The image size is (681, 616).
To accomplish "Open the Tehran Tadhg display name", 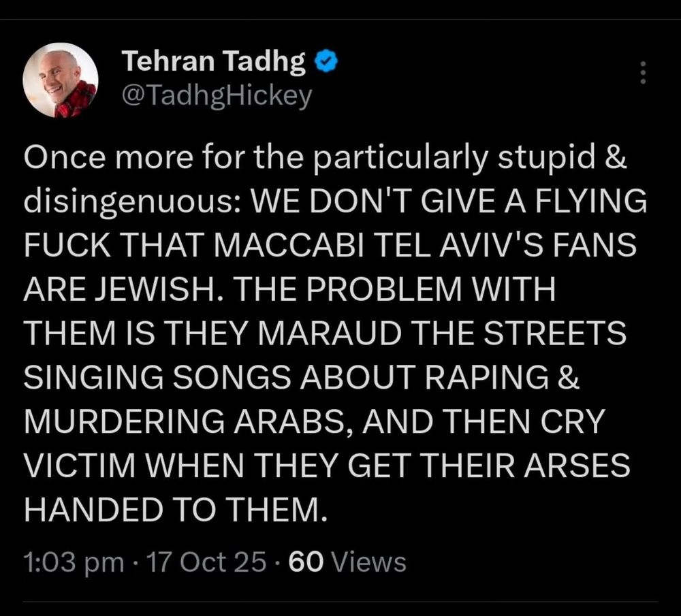I will [215, 61].
